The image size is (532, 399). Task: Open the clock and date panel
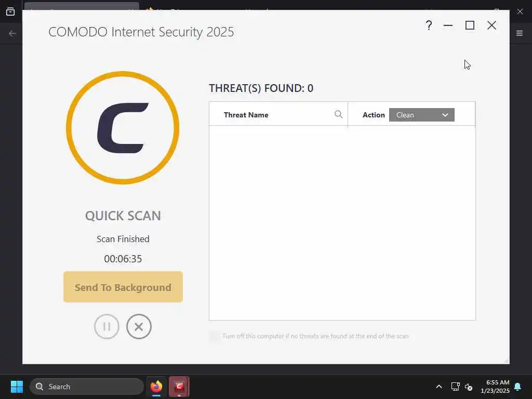(495, 387)
